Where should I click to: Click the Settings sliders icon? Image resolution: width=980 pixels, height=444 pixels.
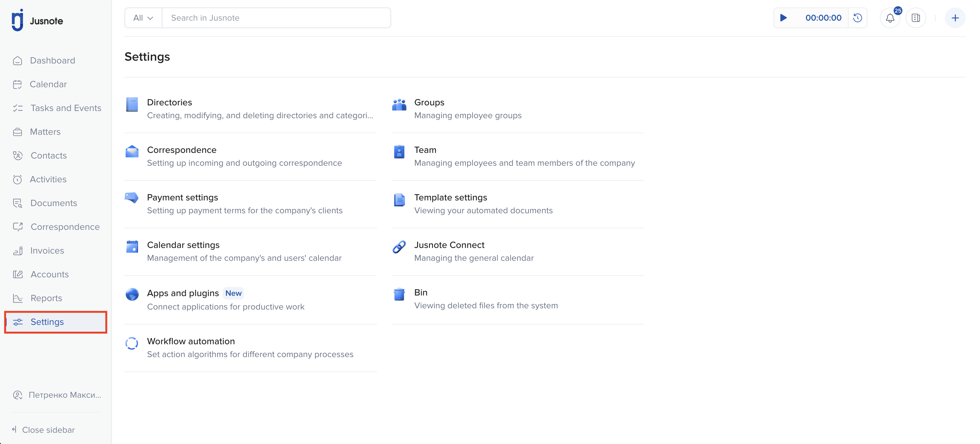(x=18, y=322)
